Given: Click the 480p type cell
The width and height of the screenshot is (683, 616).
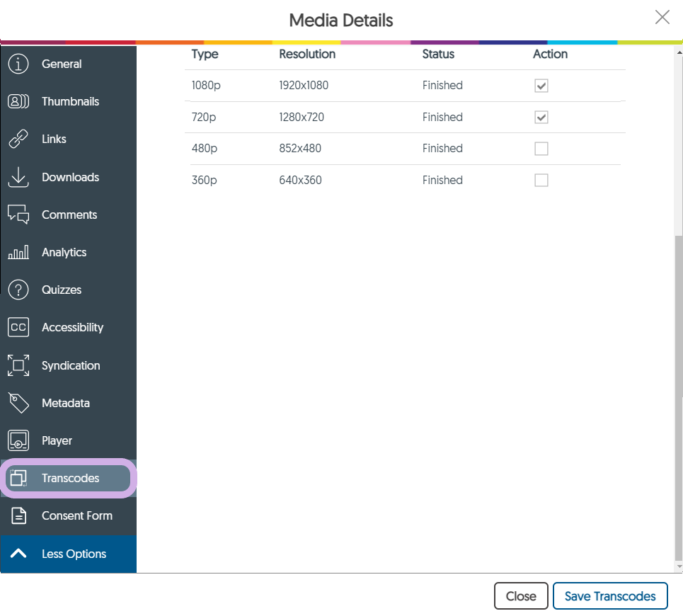Looking at the screenshot, I should (x=205, y=149).
